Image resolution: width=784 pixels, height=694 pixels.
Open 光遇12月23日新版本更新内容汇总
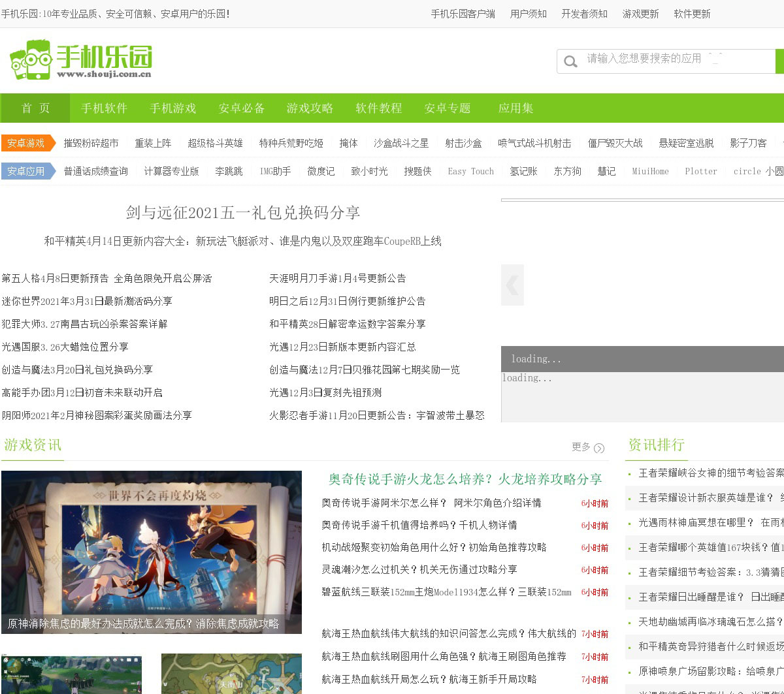coord(342,347)
